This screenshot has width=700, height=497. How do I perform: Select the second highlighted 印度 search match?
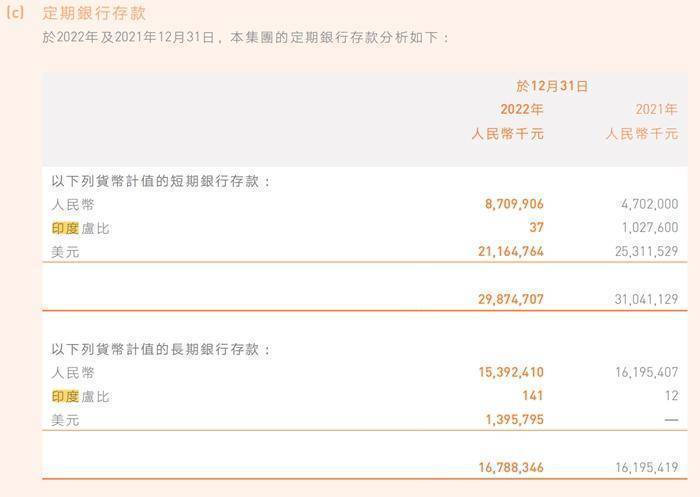coord(65,397)
